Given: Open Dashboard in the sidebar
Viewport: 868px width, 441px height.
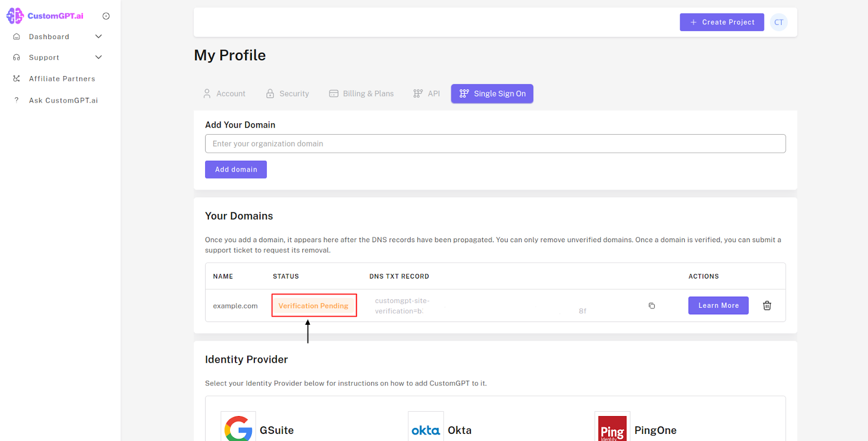Looking at the screenshot, I should click(x=49, y=37).
